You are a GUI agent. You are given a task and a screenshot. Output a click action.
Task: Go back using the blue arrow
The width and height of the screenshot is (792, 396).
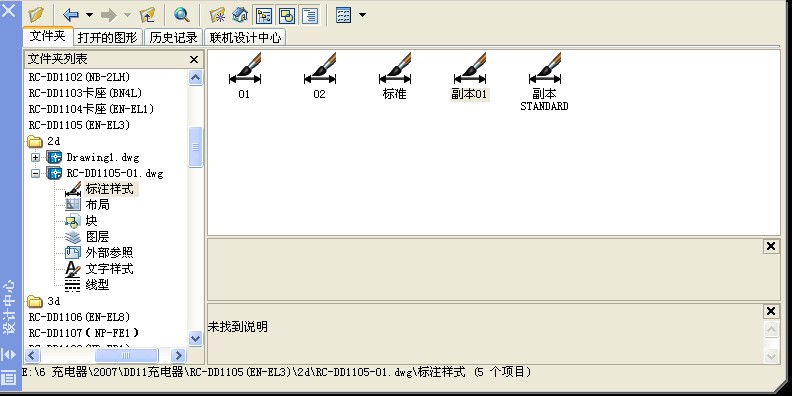71,15
